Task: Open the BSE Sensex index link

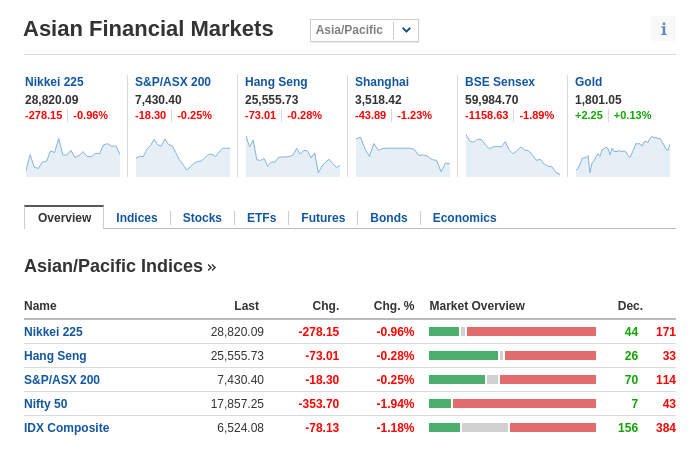Action: (500, 82)
